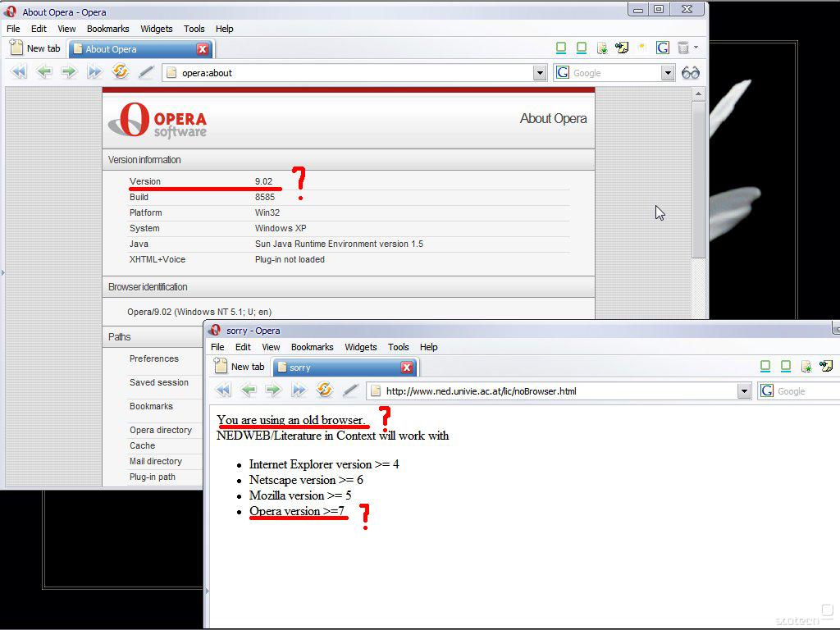
Task: Open Help menu in sorry window
Action: coord(428,347)
